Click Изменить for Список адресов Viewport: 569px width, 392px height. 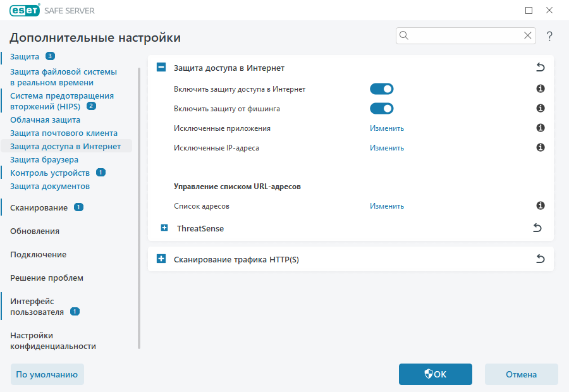pos(386,205)
